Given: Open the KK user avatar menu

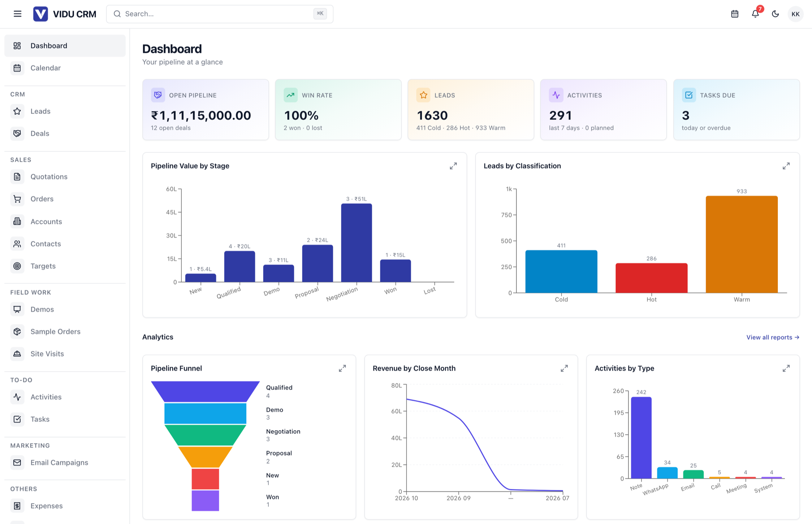Looking at the screenshot, I should click(795, 14).
